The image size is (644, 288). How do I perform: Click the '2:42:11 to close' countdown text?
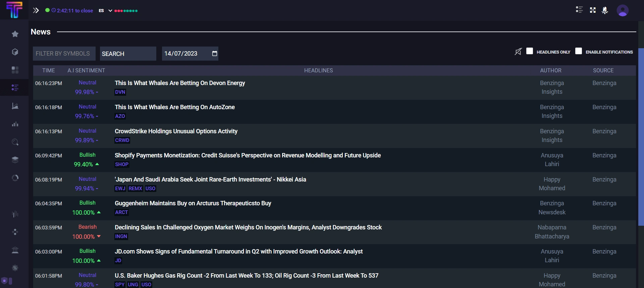click(x=75, y=11)
